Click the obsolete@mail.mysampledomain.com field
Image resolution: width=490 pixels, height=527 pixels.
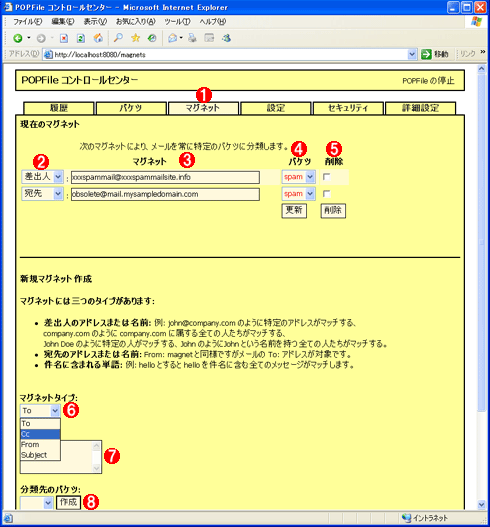[x=165, y=194]
